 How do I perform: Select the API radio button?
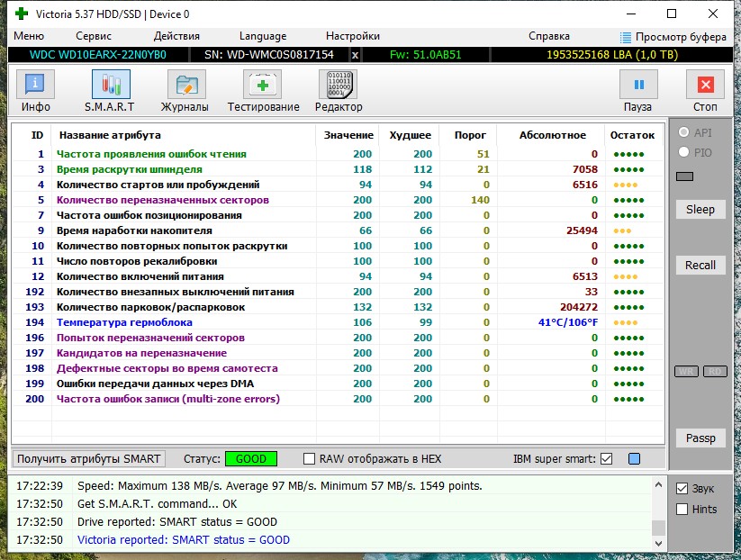pos(683,132)
